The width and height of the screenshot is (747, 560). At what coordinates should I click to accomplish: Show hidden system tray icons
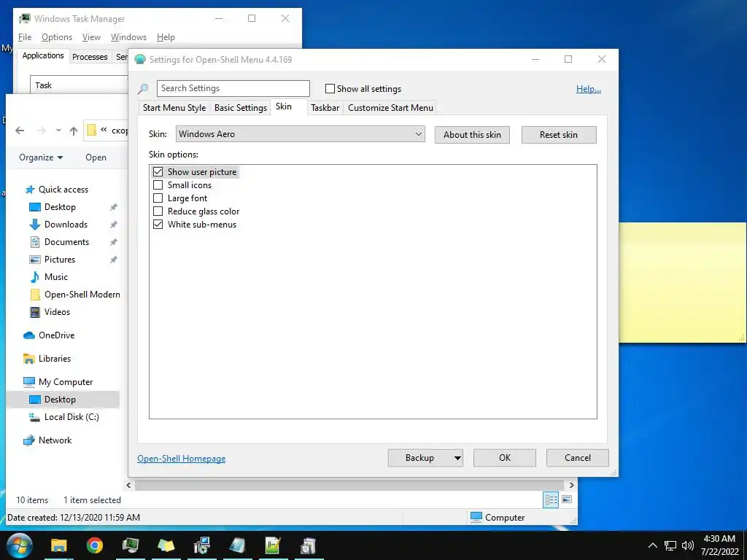653,545
